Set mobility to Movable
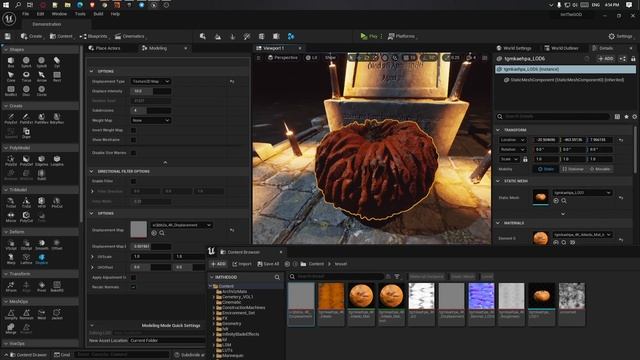The width and height of the screenshot is (640, 360). [x=600, y=169]
